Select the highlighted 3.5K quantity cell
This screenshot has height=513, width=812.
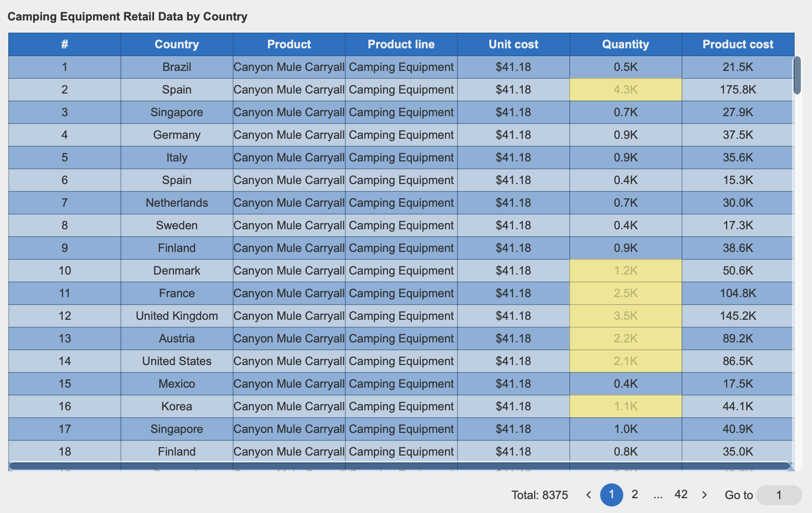tap(625, 316)
